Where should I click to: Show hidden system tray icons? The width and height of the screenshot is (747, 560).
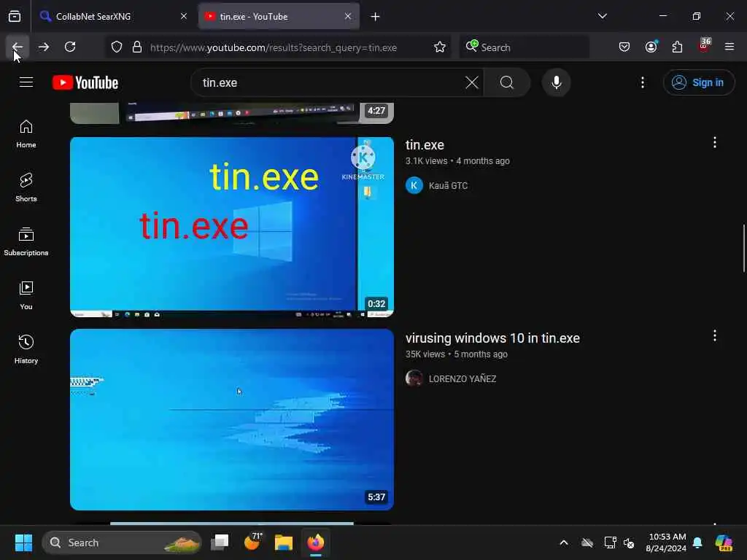pos(564,542)
